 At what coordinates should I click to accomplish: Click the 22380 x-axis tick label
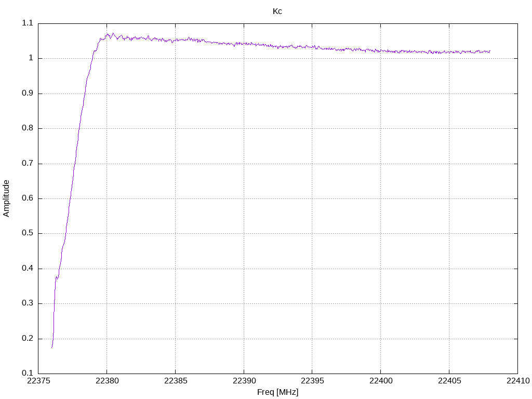(x=107, y=381)
